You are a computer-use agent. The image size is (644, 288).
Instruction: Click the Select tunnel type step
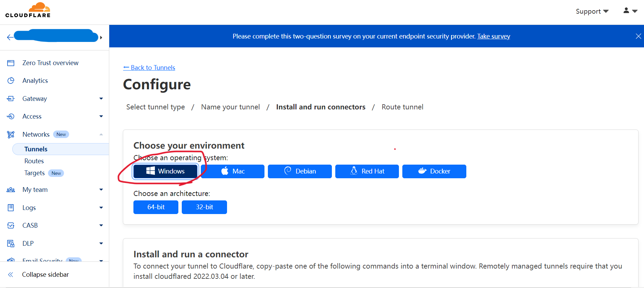[156, 107]
